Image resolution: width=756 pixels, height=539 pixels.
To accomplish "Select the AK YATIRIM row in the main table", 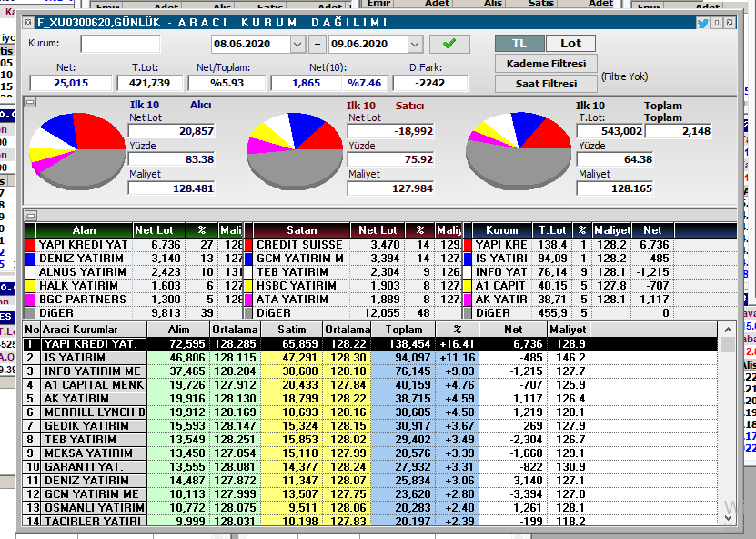I will pos(370,399).
